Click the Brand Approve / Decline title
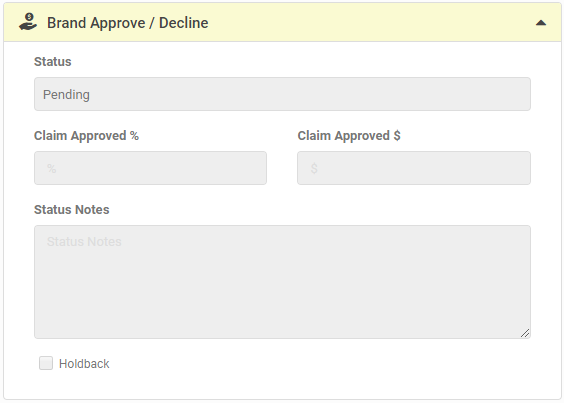Image resolution: width=564 pixels, height=403 pixels. (128, 23)
